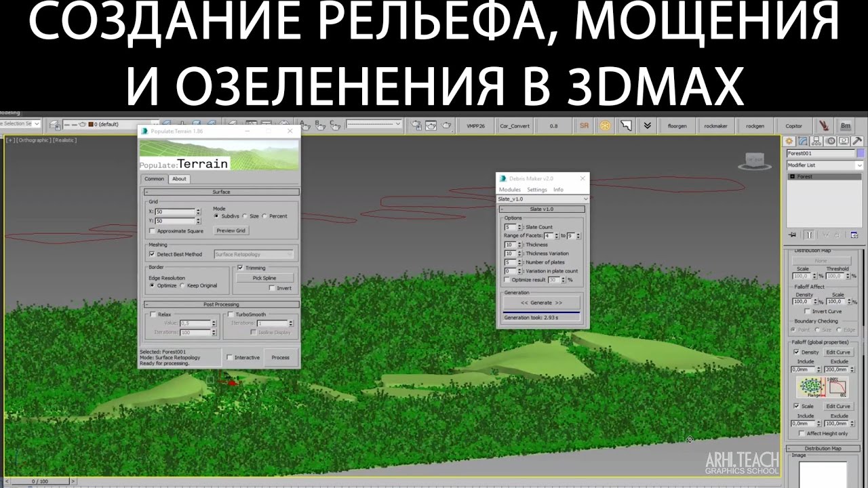Open Settings menu in Debris Maker

coord(537,190)
